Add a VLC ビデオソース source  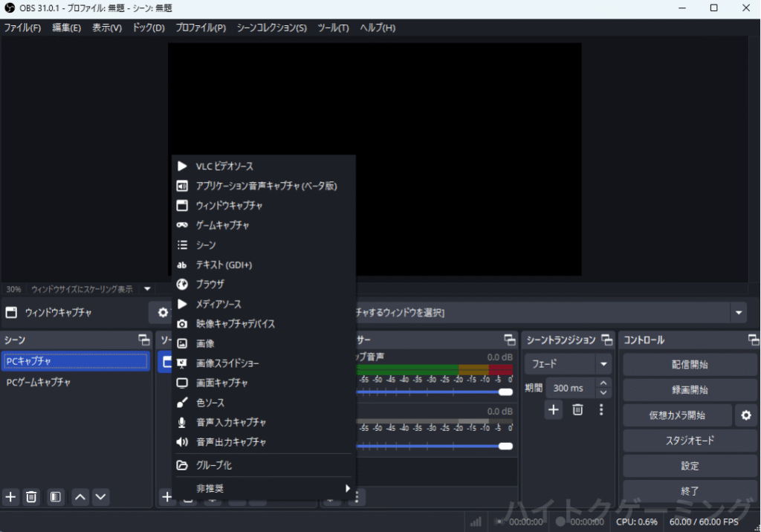pyautogui.click(x=264, y=166)
